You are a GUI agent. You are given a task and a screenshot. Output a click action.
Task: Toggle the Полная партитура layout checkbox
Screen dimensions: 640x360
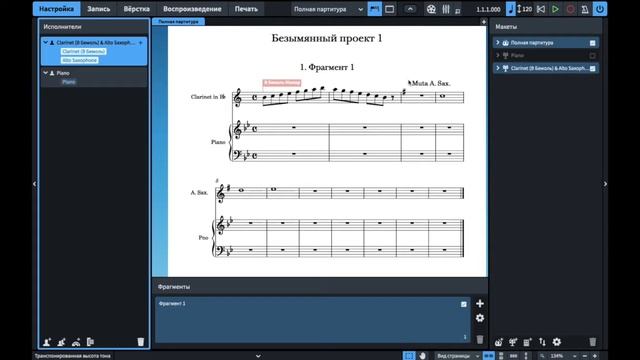pyautogui.click(x=592, y=43)
